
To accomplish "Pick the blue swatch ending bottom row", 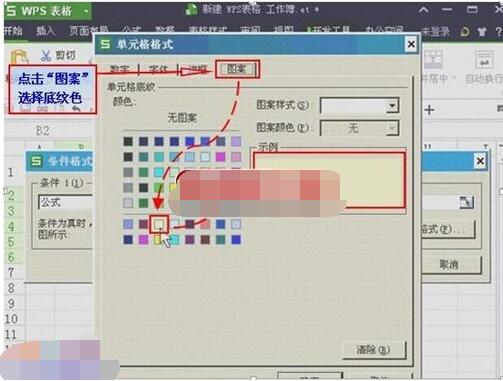I will 236,239.
